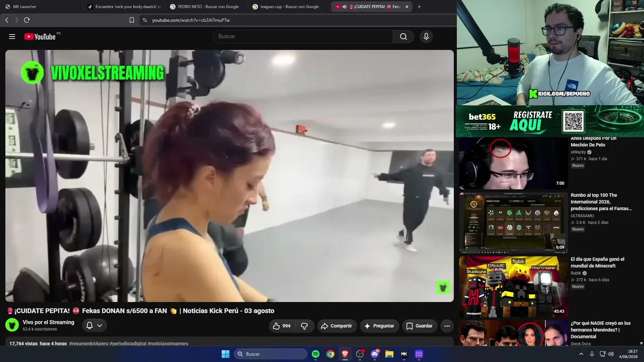
Task: Go back with the browser back arrow
Action: point(7,20)
